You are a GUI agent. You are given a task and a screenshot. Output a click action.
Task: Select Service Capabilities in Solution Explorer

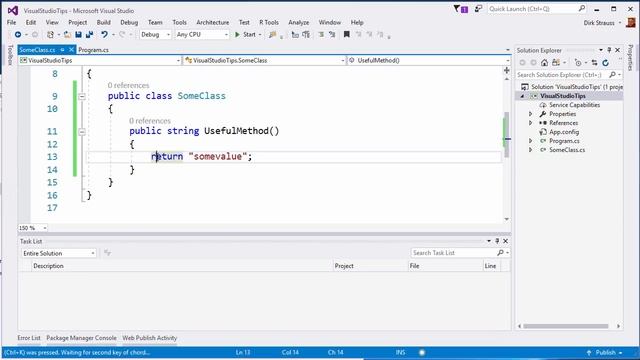pos(574,105)
